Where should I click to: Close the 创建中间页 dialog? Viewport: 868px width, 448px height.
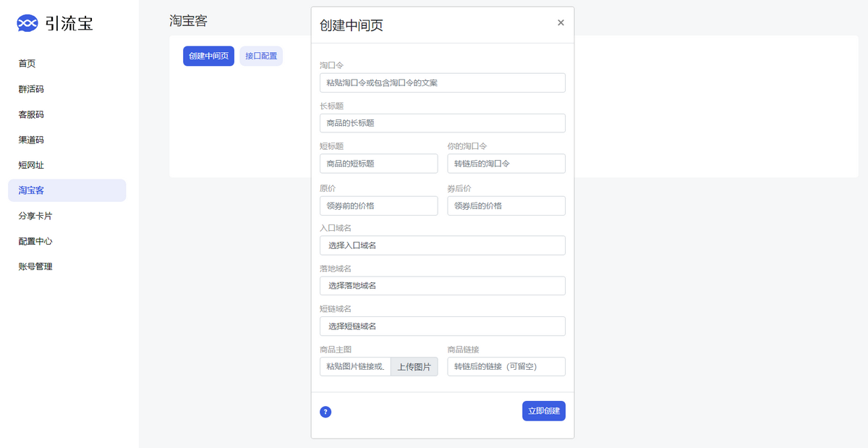coord(561,22)
